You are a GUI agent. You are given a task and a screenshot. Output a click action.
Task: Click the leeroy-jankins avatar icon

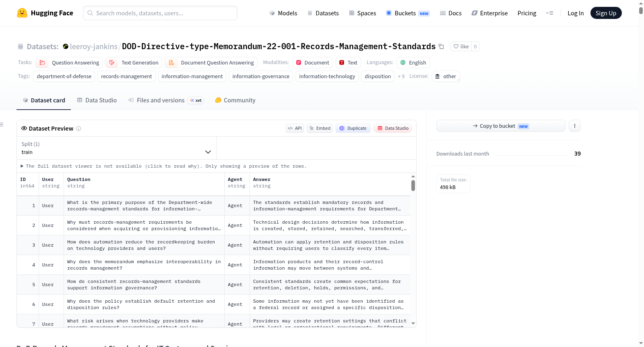click(66, 46)
